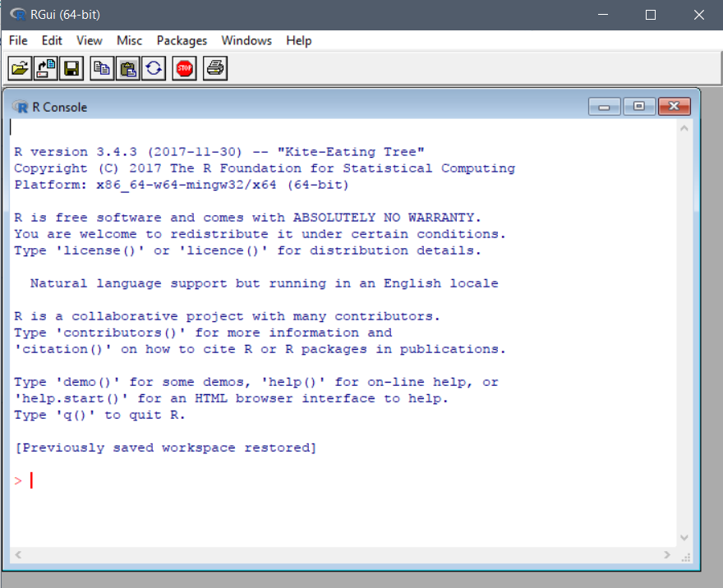The image size is (723, 588).
Task: Click the horizontal scroll left arrow
Action: click(x=18, y=554)
